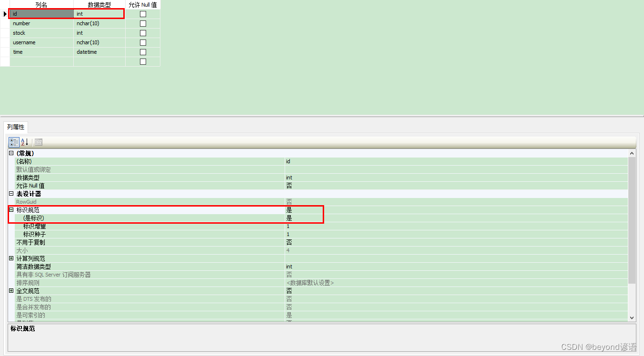
Task: Collapse the 表设计器 property group
Action: [11, 194]
